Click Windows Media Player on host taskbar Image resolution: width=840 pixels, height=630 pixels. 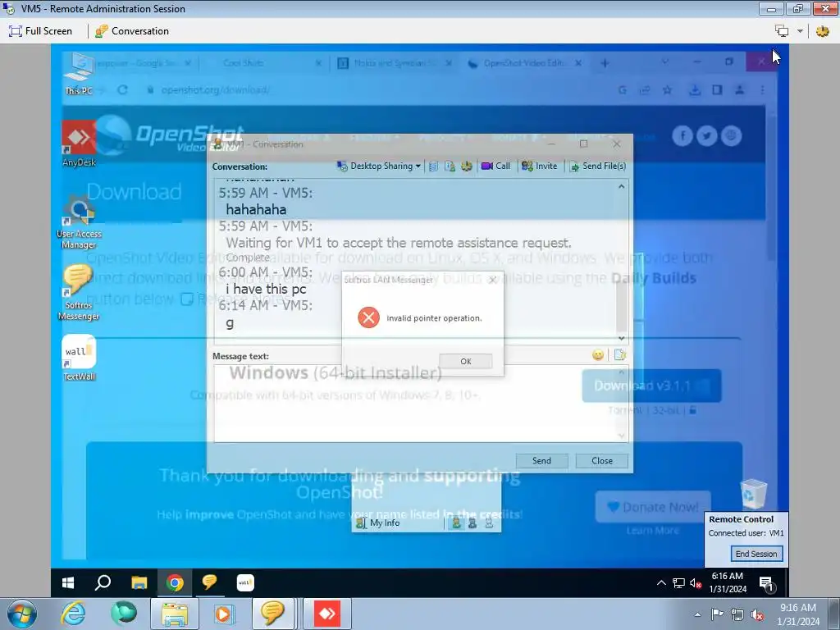tap(222, 614)
